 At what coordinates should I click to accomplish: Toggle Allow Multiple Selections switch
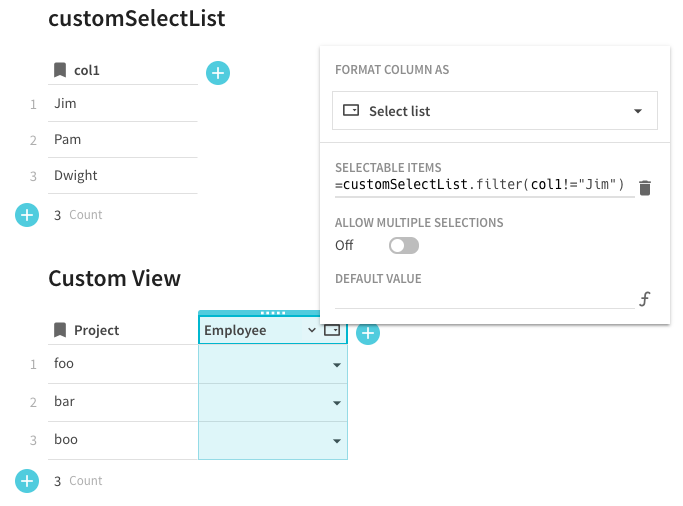[x=403, y=245]
